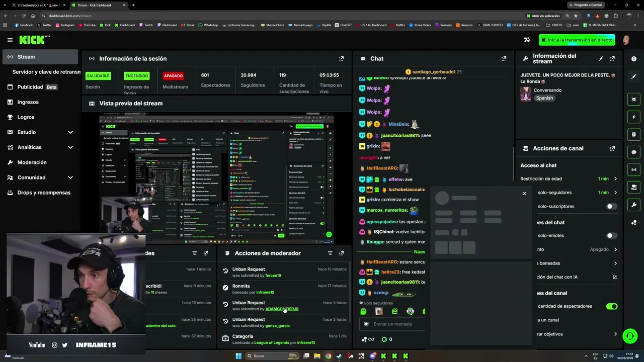Click the pencil icon in the right sidebar
Image resolution: width=644 pixels, height=362 pixels.
[x=633, y=76]
